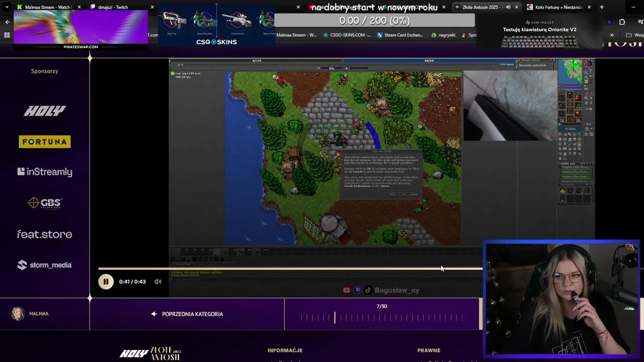Click the MALMAA profile avatar

coord(18,314)
